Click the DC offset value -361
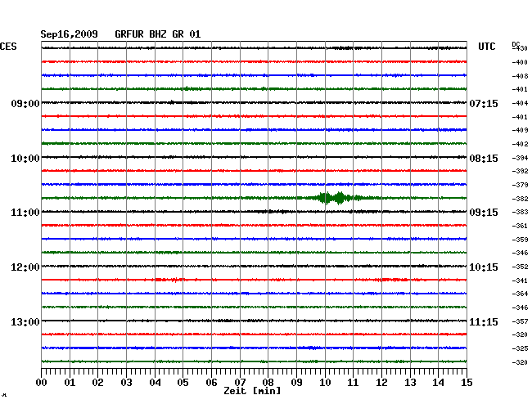The image size is (532, 404). (520, 226)
